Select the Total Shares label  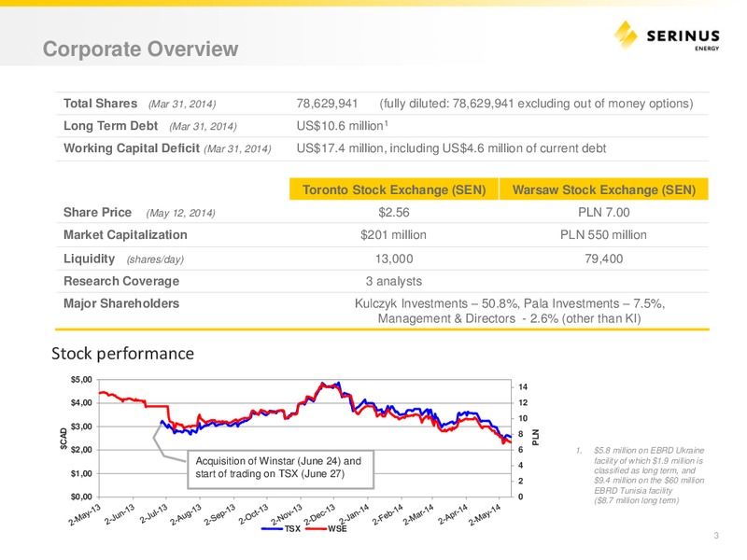coord(101,104)
